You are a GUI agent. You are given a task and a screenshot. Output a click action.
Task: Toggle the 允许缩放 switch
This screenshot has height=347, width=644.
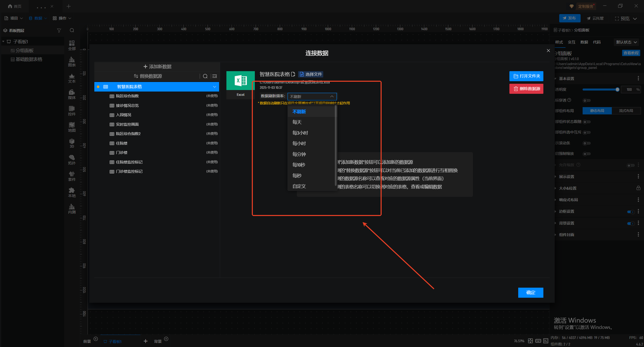click(x=630, y=165)
